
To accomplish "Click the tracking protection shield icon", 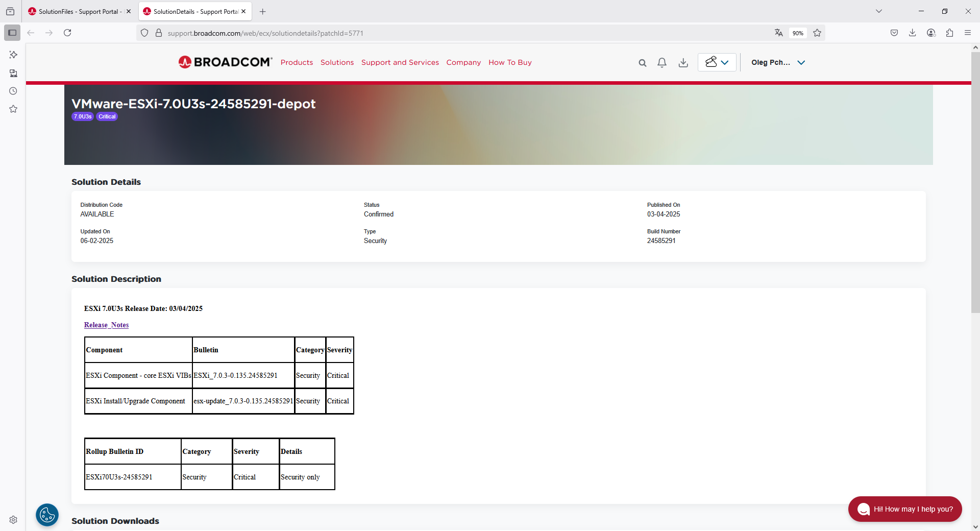I will (144, 33).
